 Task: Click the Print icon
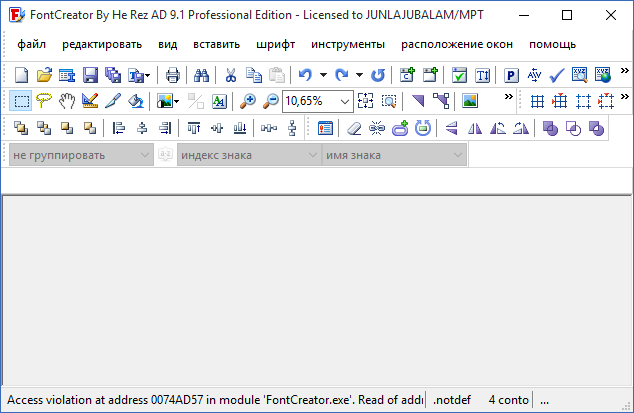pos(173,75)
